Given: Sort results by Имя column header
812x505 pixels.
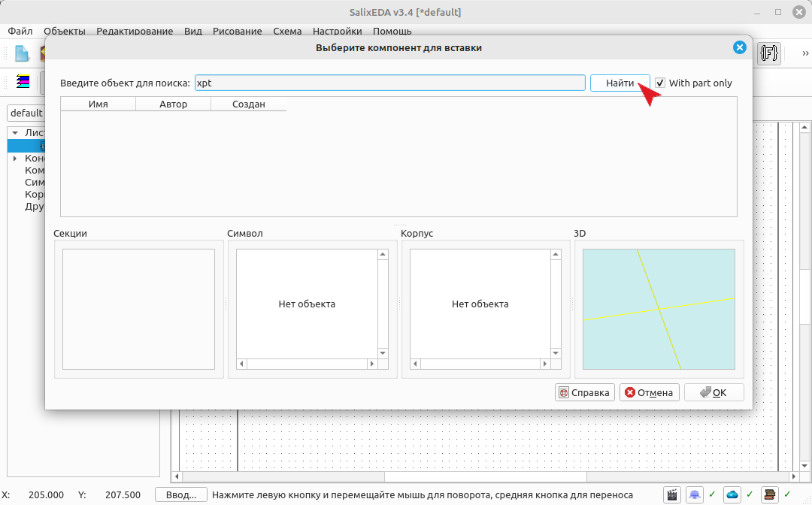Looking at the screenshot, I should tap(98, 104).
